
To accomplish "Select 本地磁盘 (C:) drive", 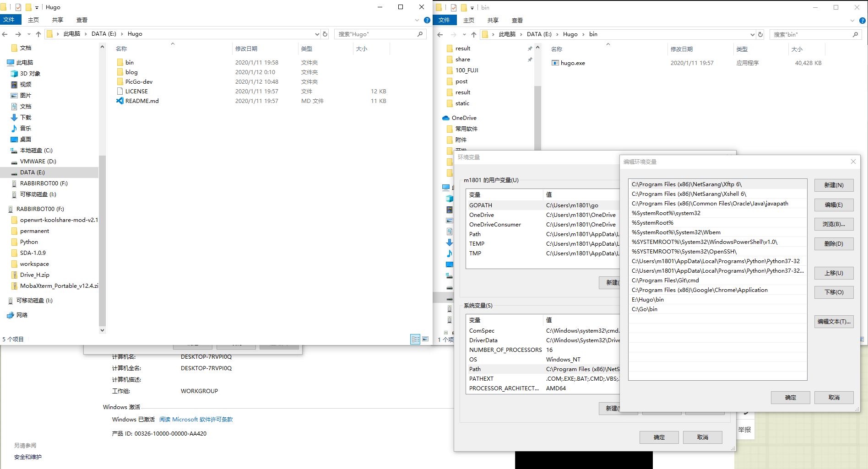I will click(x=36, y=150).
